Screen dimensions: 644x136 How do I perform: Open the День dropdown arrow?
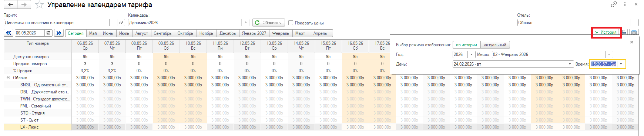[570, 64]
